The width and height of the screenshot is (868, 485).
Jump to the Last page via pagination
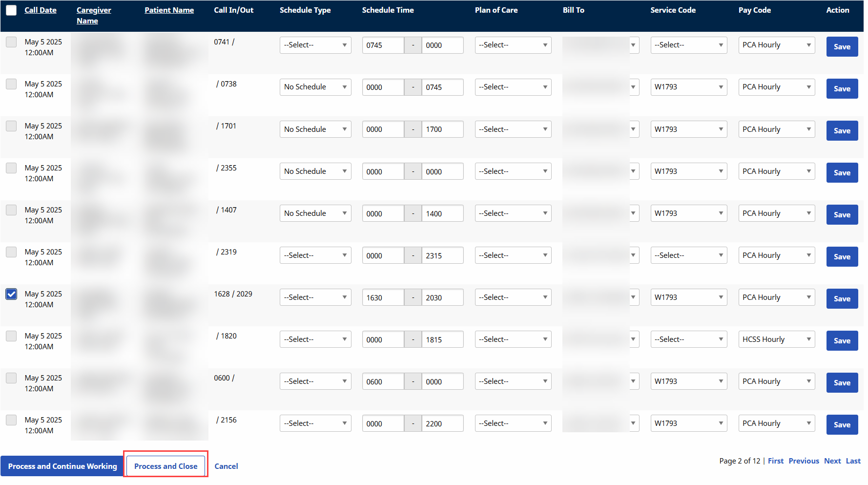[853, 461]
